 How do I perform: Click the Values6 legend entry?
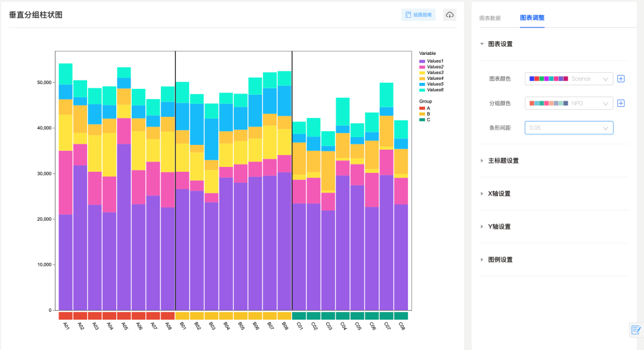431,90
